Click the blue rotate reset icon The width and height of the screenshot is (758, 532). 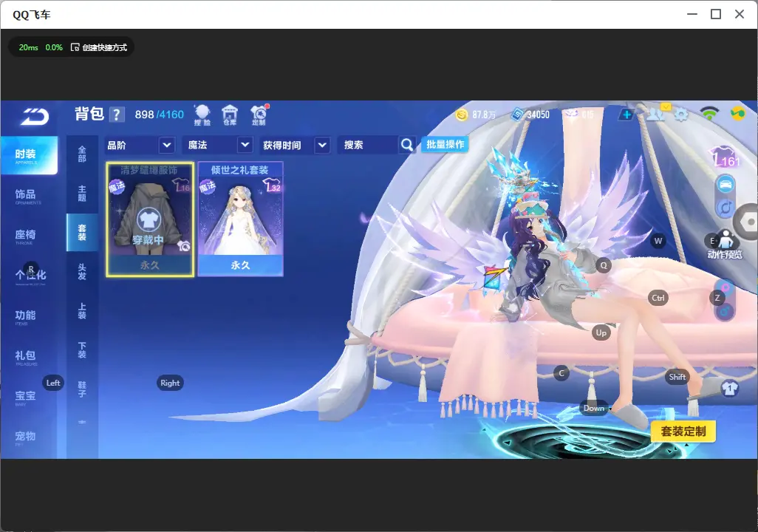click(x=725, y=208)
